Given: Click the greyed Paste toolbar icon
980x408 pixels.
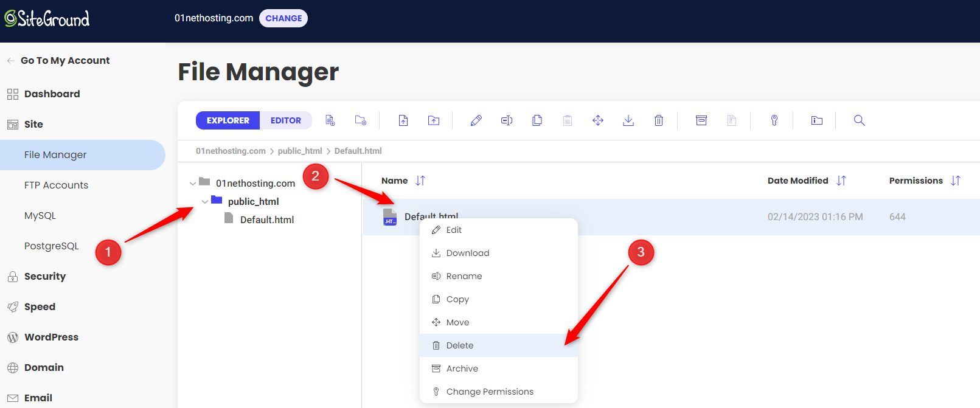Looking at the screenshot, I should click(x=568, y=120).
